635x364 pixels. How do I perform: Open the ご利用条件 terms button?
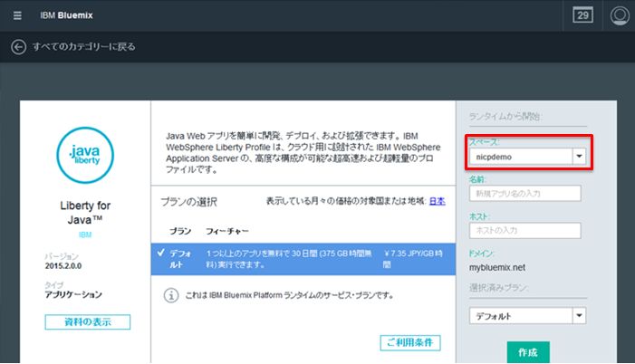click(x=410, y=342)
